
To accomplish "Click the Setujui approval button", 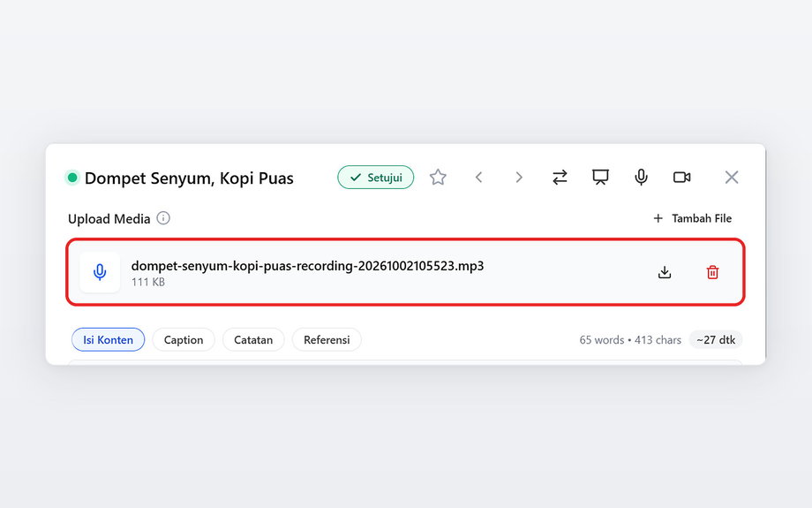I will 375,178.
